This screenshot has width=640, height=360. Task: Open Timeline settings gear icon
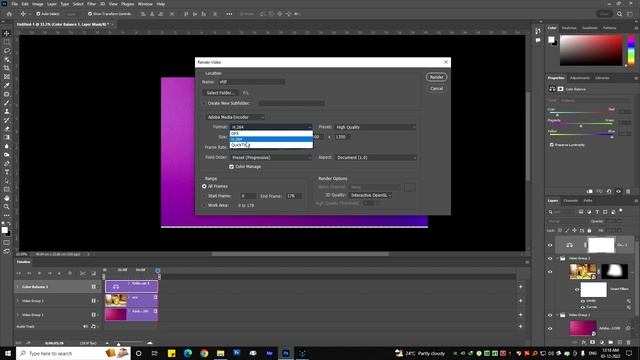pos(70,273)
